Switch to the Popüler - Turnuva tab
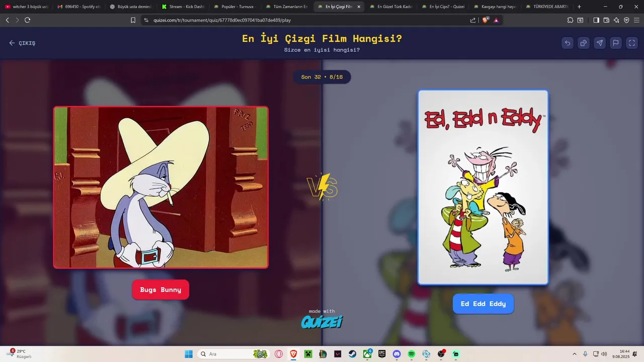This screenshot has width=644, height=362. 235,7
